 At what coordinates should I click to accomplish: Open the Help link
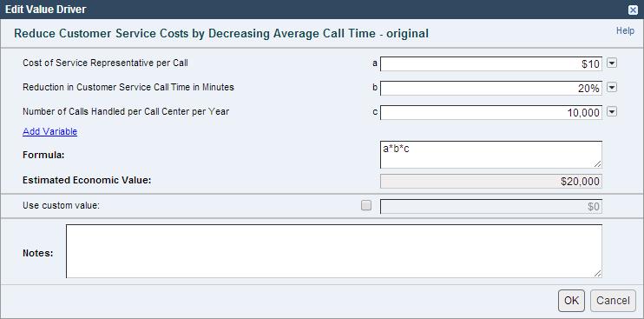pyautogui.click(x=625, y=30)
